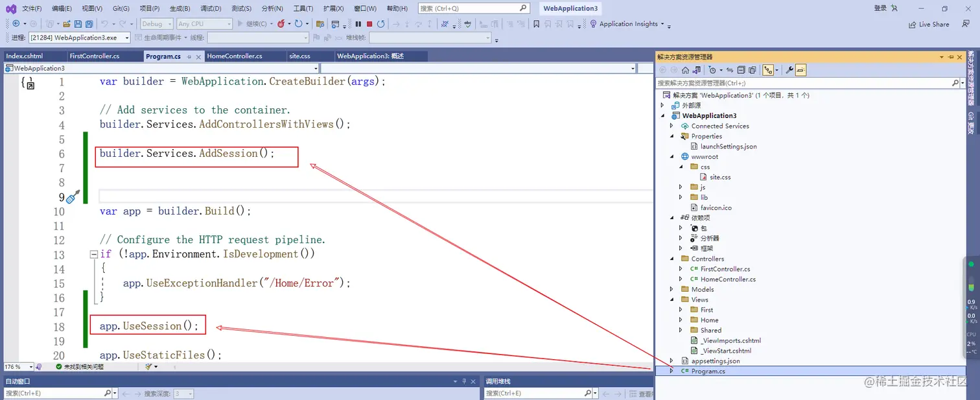Click Show All Files icon in Solution Explorer
Screen dimensions: 980x400
[x=752, y=70]
